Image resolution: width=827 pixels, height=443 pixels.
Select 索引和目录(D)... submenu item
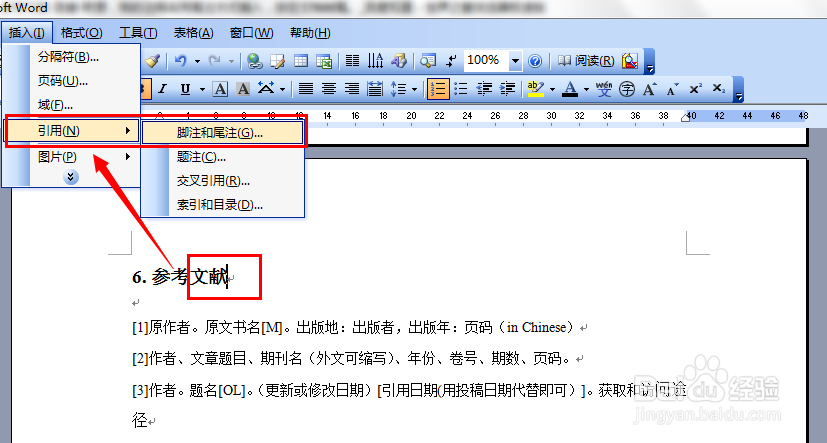[x=223, y=205]
